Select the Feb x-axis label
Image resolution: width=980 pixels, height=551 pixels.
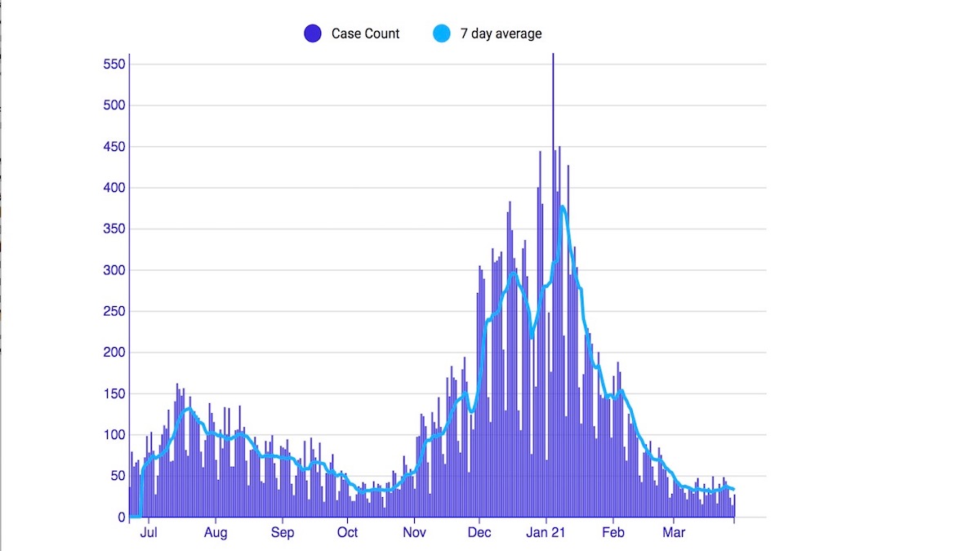612,533
